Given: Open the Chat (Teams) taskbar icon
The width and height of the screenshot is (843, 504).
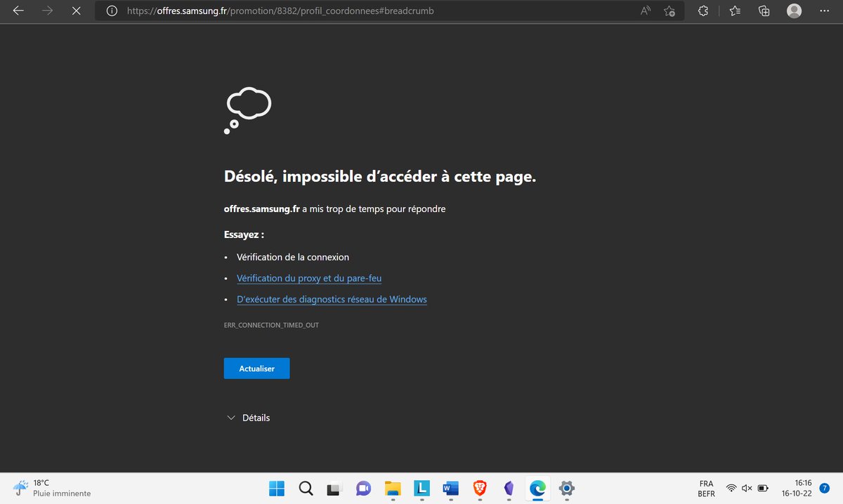Looking at the screenshot, I should [363, 488].
